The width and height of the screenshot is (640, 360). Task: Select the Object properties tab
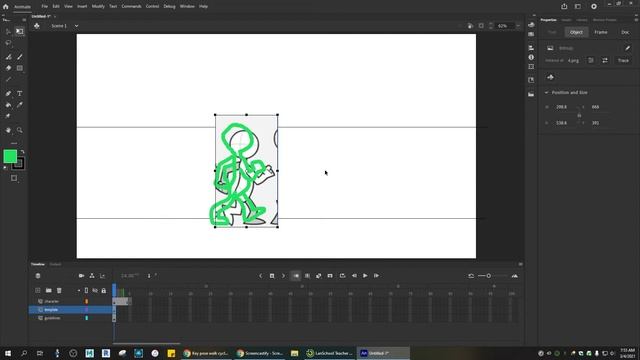[576, 32]
